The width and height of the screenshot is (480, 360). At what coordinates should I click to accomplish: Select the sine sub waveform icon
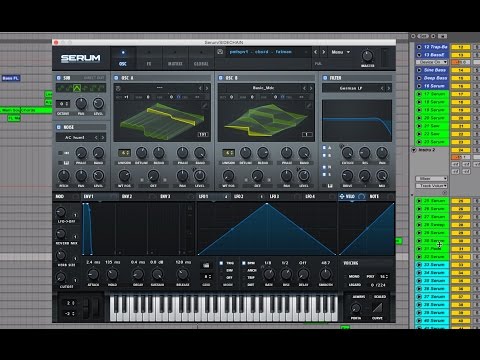(x=61, y=88)
